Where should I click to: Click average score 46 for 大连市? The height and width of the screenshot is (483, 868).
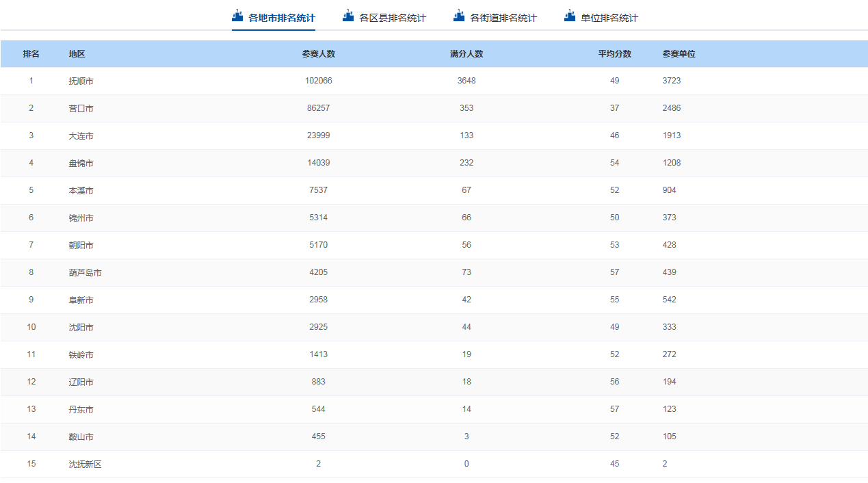pos(615,135)
